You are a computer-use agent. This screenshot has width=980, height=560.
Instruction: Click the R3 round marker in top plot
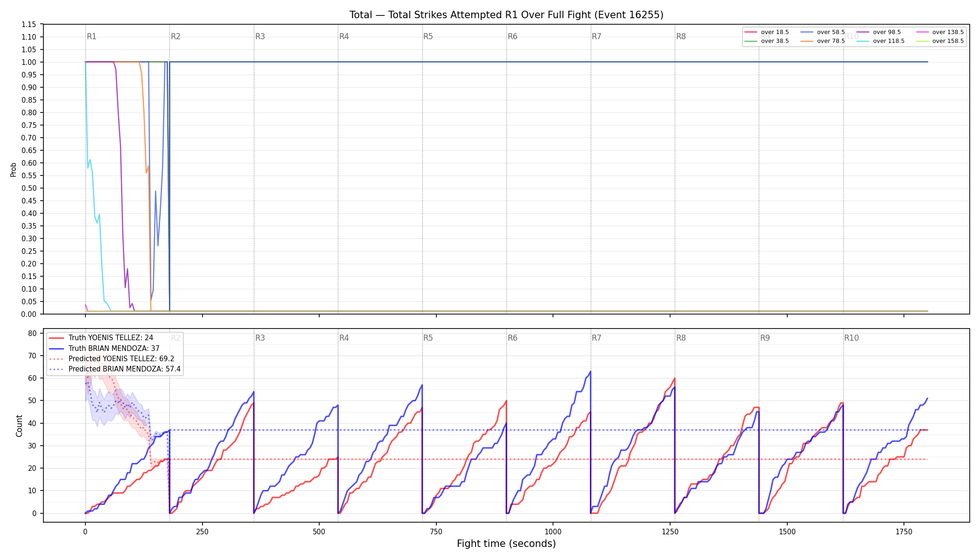click(x=260, y=36)
